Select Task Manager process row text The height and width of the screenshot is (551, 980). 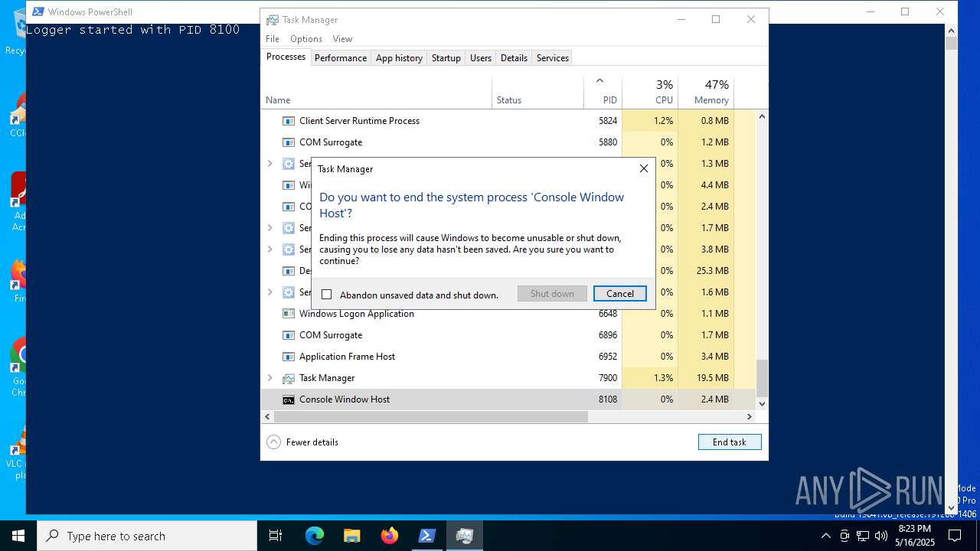click(327, 378)
